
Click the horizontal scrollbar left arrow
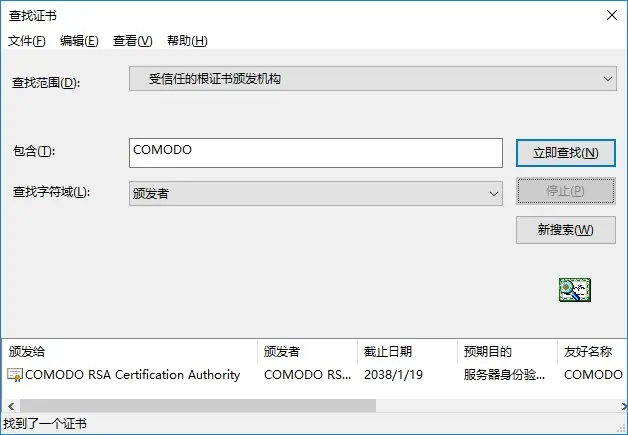(x=11, y=406)
